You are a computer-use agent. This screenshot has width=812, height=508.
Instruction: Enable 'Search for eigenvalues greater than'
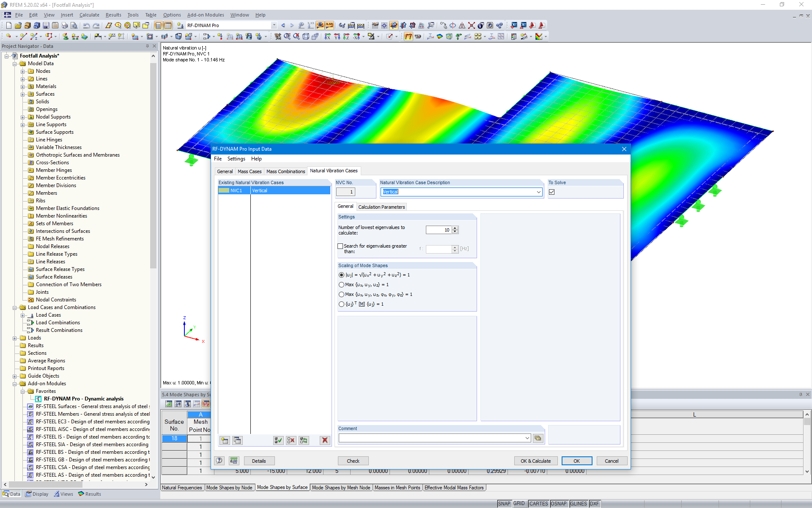[x=340, y=246]
